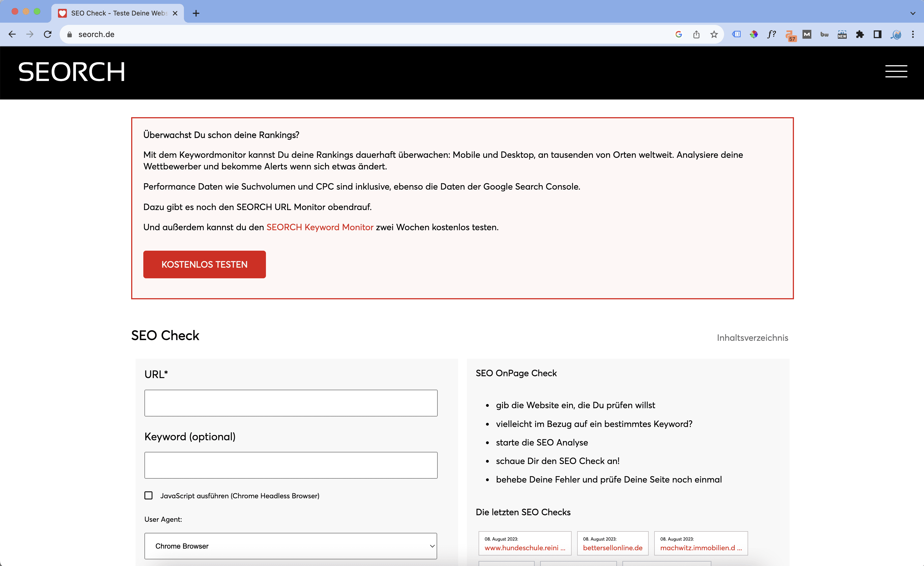
Task: Select the SEO Check browser tab
Action: 118,13
